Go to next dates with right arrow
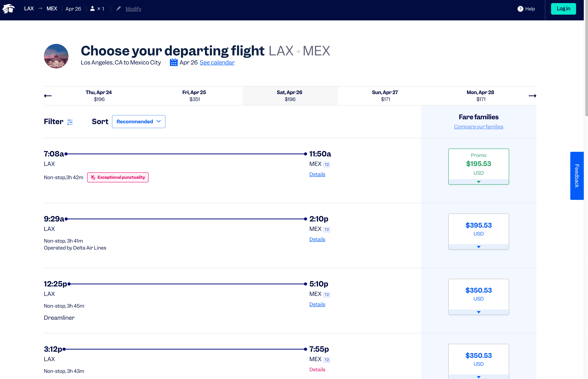Screen dimensions: 588x379 pyautogui.click(x=532, y=96)
